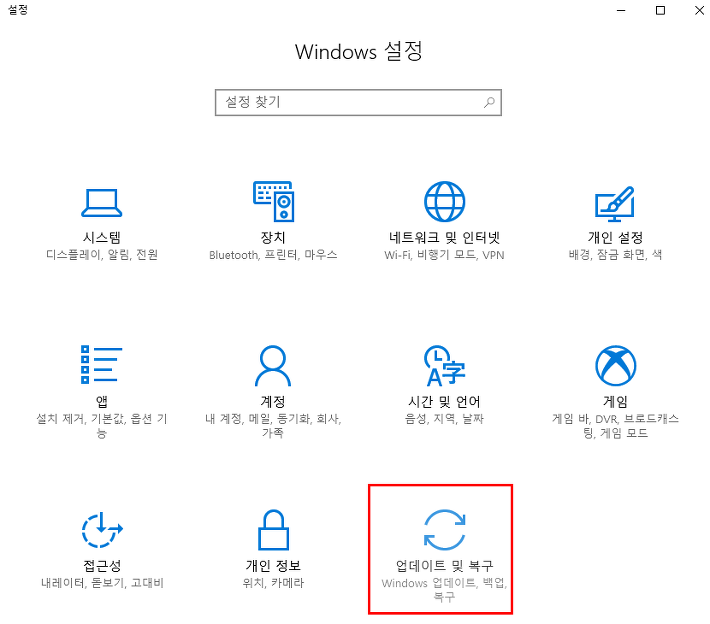
Task: Open the 게임 Xbox icon
Action: click(615, 365)
